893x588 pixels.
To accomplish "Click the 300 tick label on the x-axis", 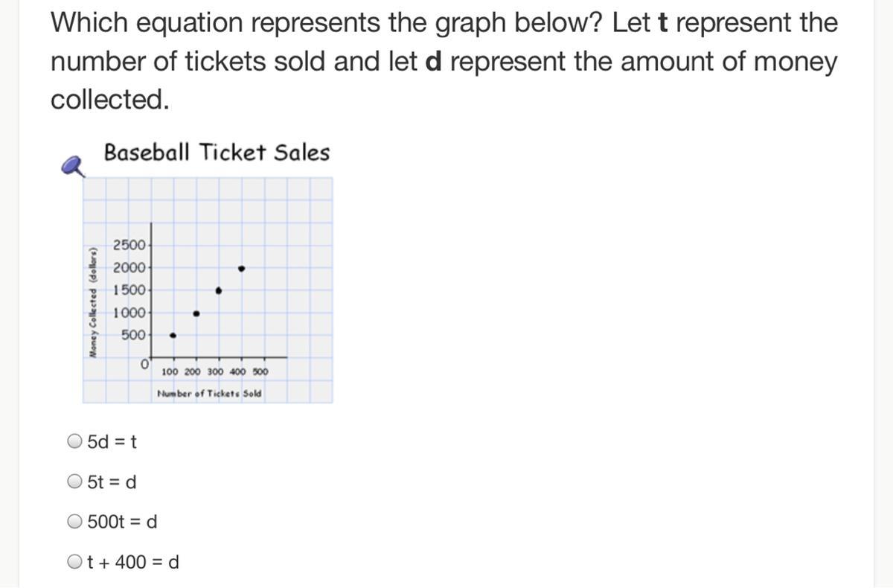I will (215, 371).
